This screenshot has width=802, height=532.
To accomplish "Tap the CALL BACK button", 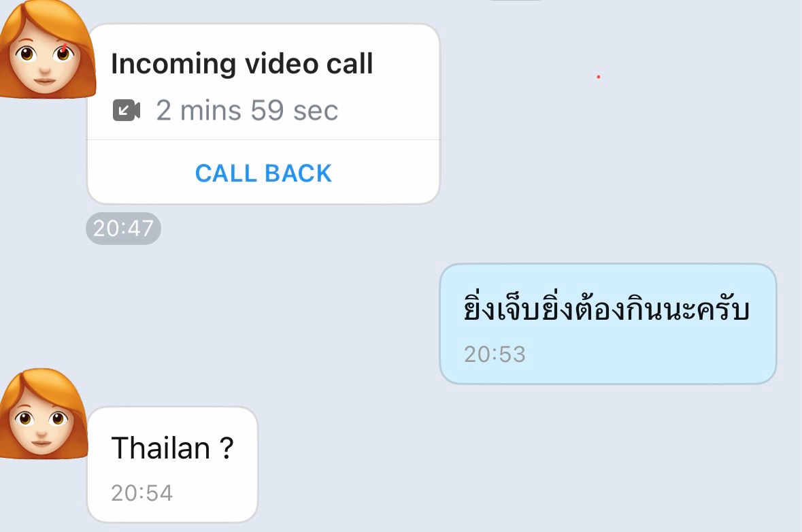I will [x=263, y=173].
